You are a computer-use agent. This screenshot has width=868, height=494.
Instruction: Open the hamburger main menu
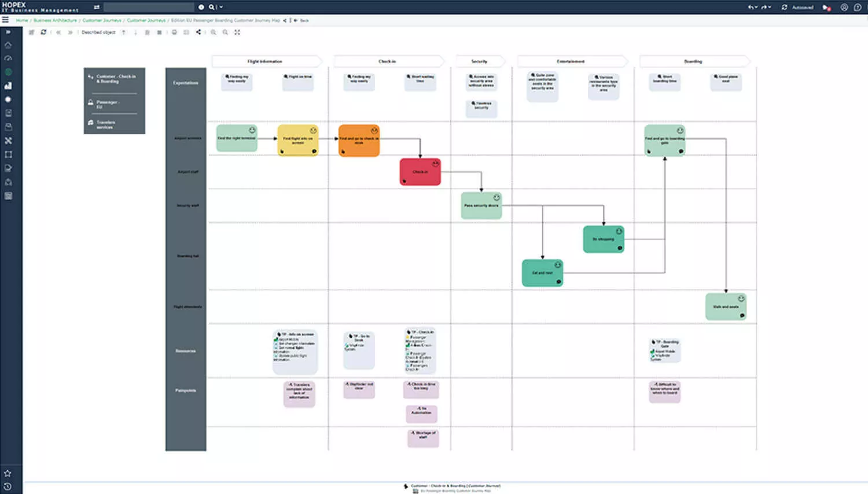(5, 20)
